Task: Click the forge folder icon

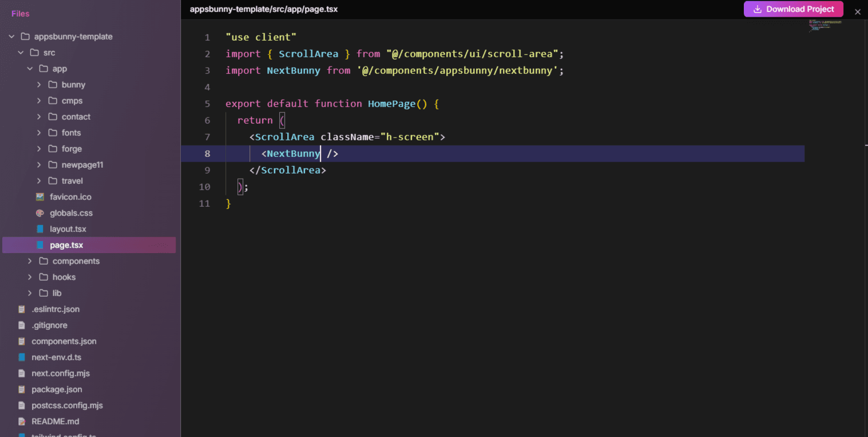Action: point(53,149)
